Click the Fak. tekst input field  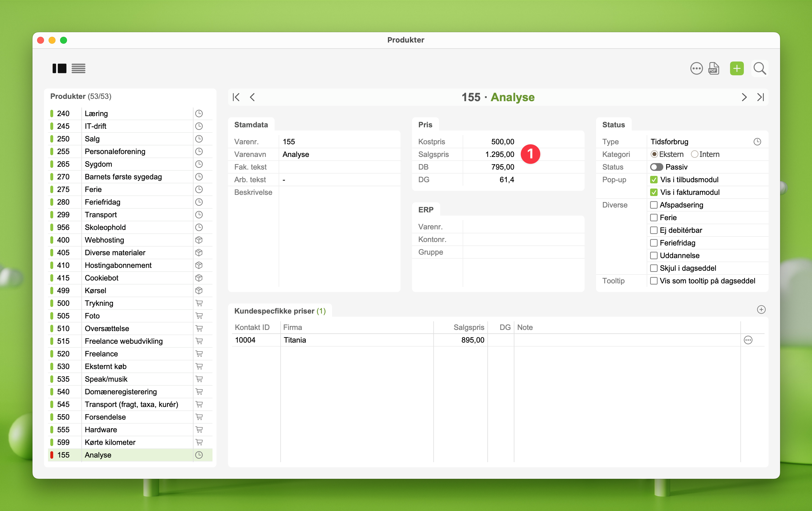click(x=339, y=167)
